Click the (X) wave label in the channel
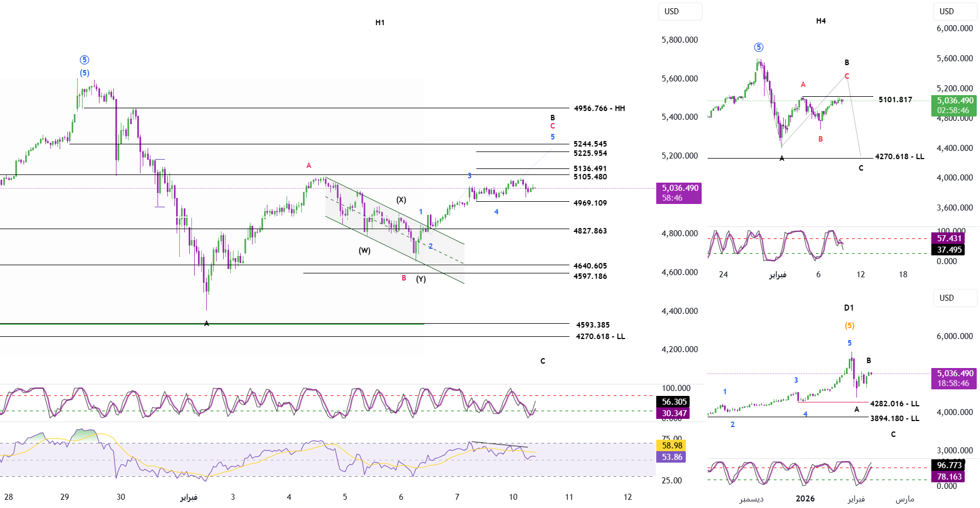This screenshot has width=980, height=508. pyautogui.click(x=401, y=200)
